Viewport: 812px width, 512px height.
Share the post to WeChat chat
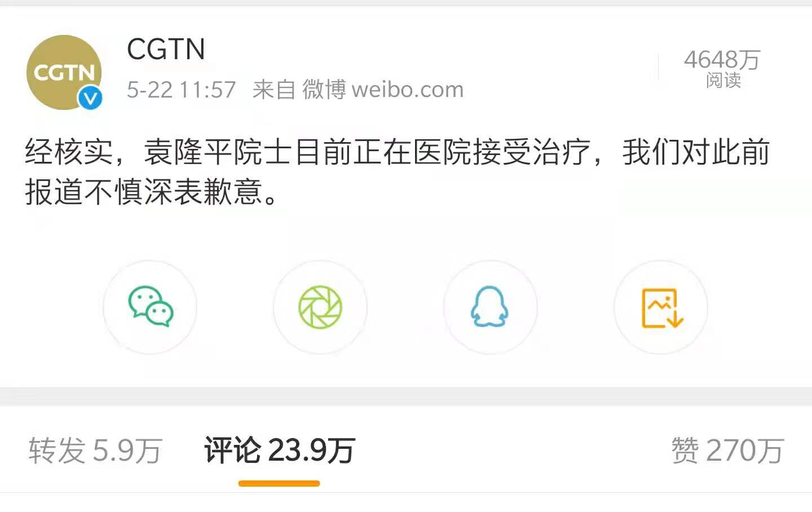[x=151, y=307]
